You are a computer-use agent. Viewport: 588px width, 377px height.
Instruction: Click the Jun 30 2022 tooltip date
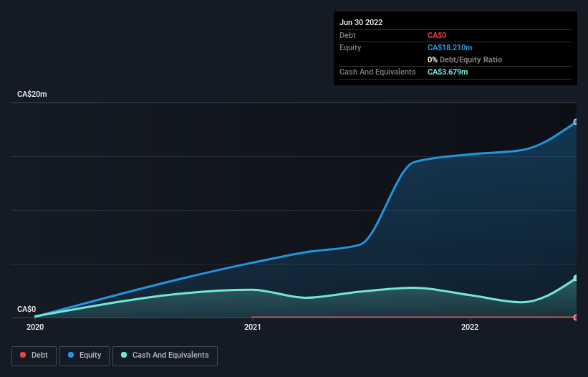coord(361,22)
